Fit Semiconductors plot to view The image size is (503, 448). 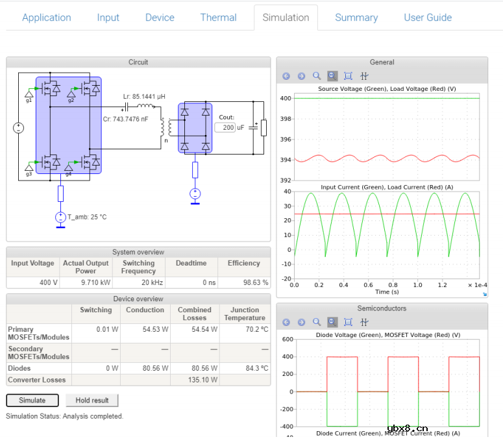348,322
